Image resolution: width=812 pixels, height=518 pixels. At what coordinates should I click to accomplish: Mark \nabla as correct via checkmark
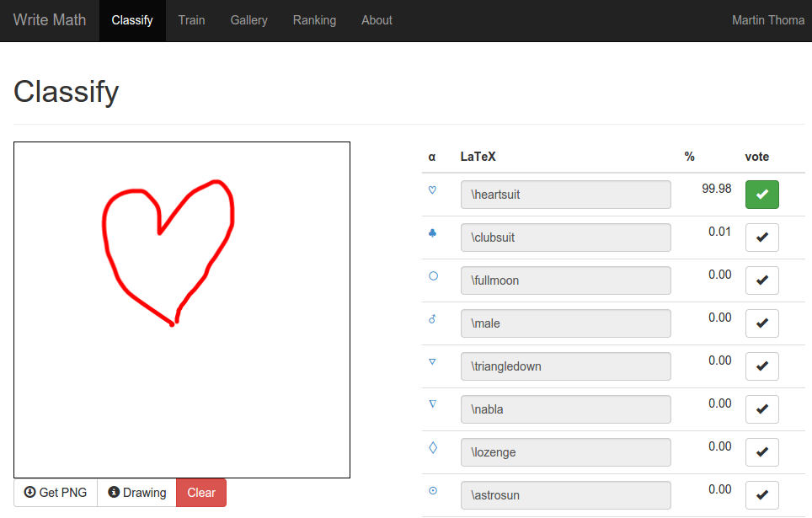[761, 409]
